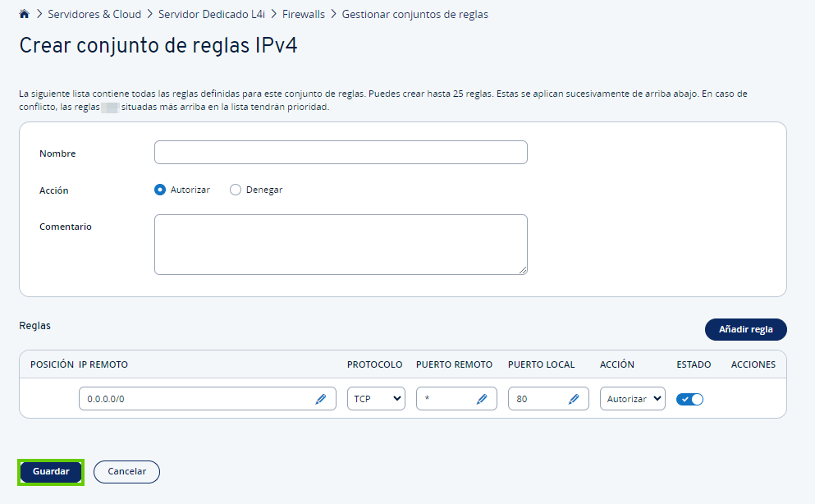Viewport: 815px width, 504px height.
Task: Open the TCP protocol dropdown
Action: (376, 399)
